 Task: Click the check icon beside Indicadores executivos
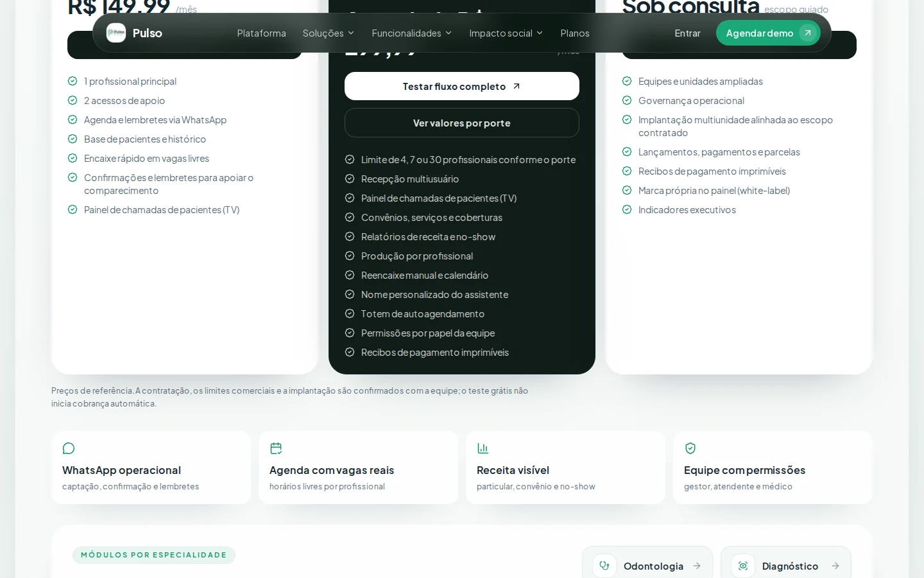click(x=627, y=209)
